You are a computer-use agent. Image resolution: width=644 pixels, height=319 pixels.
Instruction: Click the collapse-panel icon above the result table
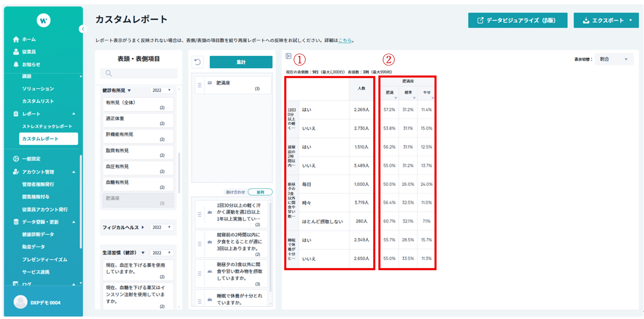click(x=288, y=56)
